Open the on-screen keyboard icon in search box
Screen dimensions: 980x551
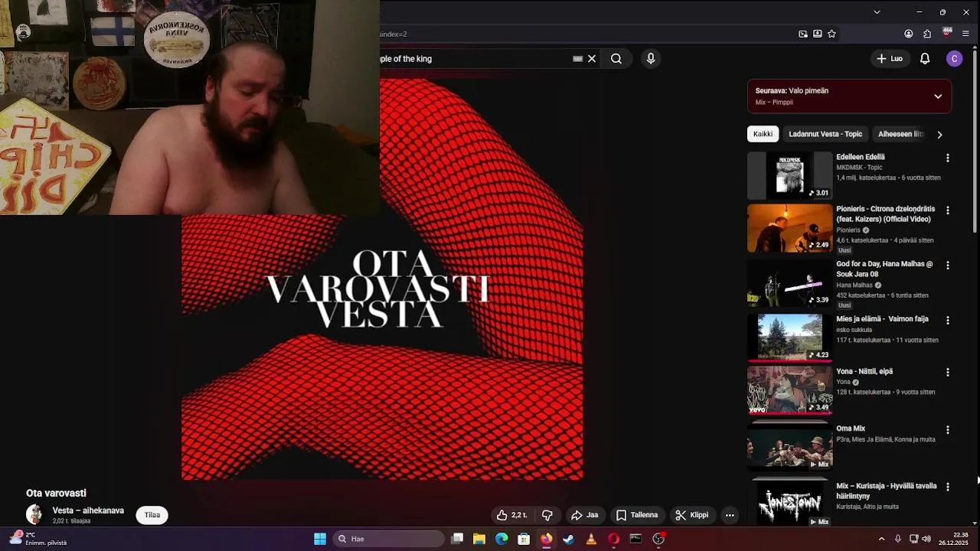tap(578, 59)
